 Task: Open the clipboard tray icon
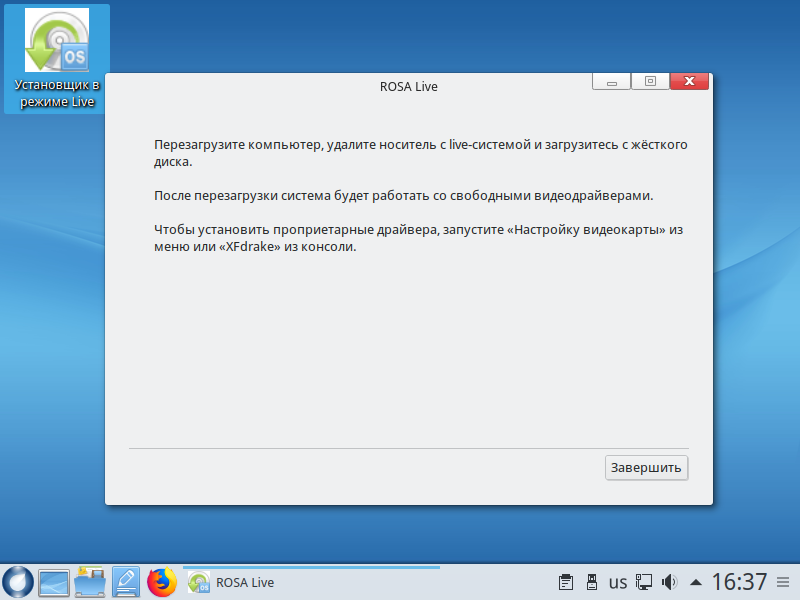pyautogui.click(x=565, y=582)
